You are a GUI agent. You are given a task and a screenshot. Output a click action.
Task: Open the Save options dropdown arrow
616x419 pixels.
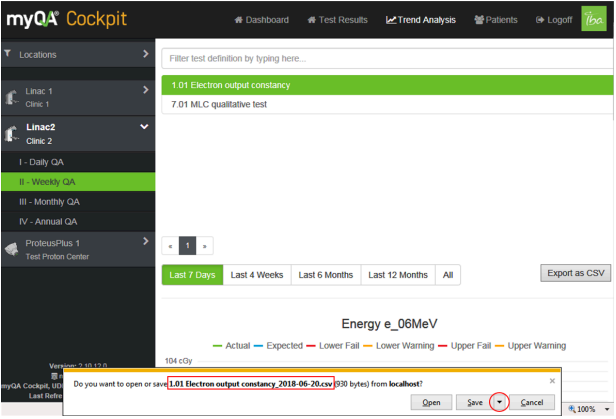(x=499, y=402)
